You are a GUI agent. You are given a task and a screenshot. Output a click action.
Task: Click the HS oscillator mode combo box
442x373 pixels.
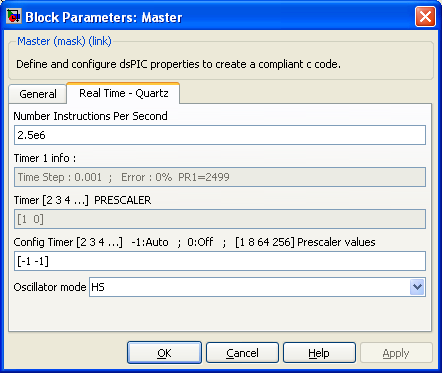click(x=257, y=287)
